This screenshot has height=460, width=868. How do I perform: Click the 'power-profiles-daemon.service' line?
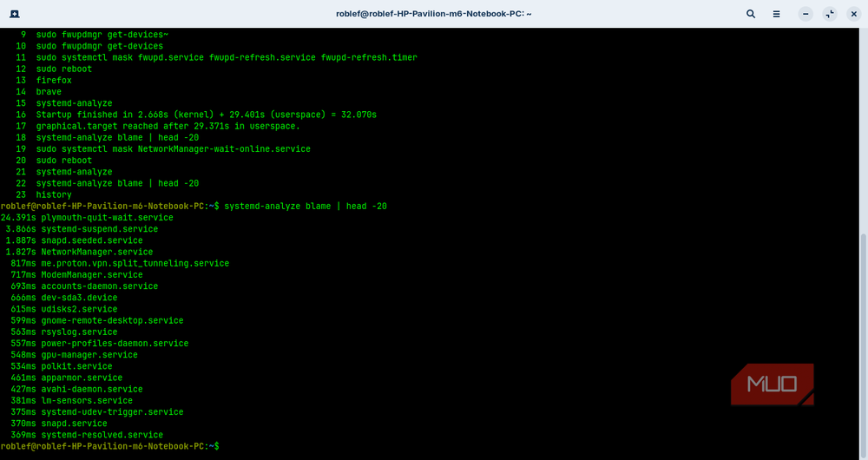pyautogui.click(x=99, y=344)
